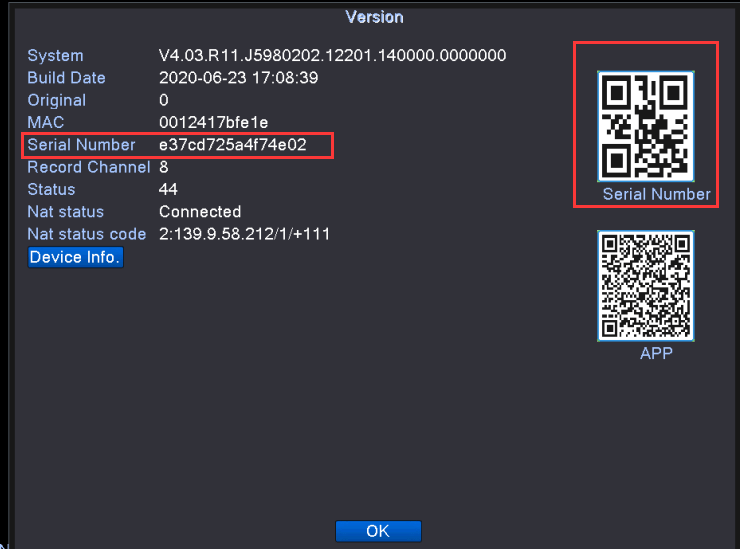Click the Serial Number caption under the QR code
The width and height of the screenshot is (740, 549).
pos(656,194)
